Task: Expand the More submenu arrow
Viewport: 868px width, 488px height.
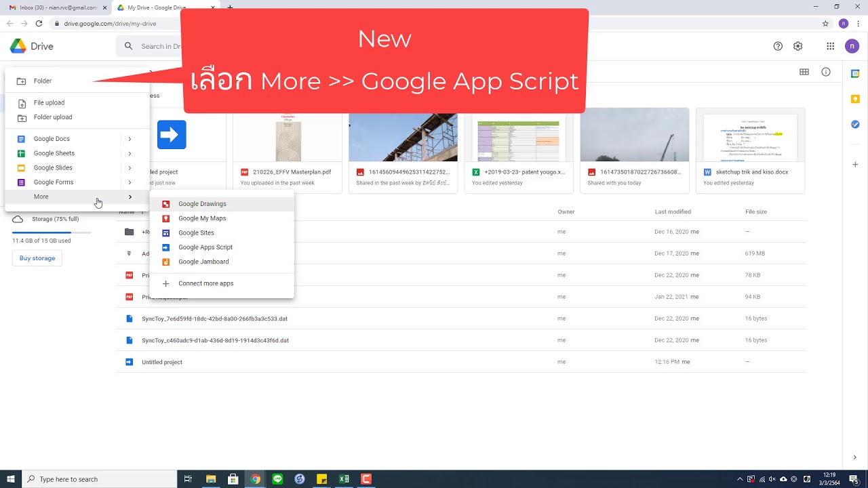Action: click(130, 197)
